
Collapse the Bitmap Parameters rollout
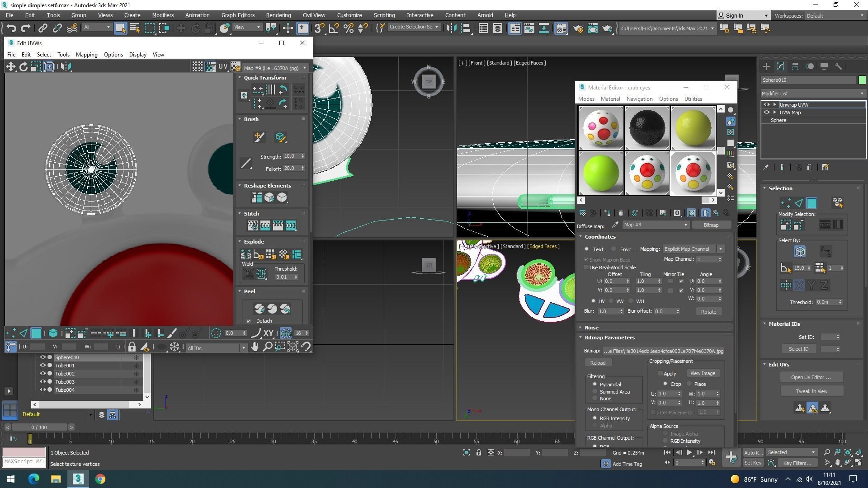(x=609, y=338)
